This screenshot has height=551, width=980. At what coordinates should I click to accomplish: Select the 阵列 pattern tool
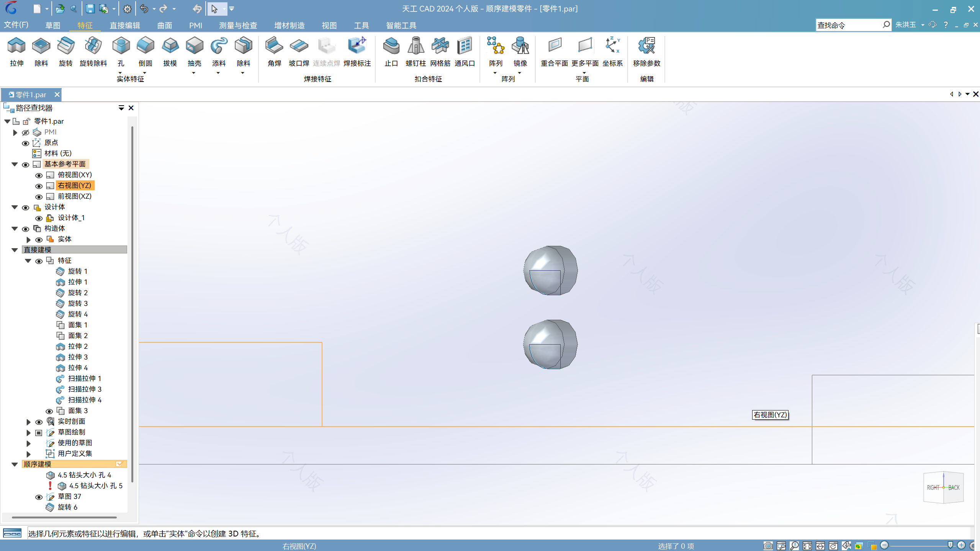[496, 52]
